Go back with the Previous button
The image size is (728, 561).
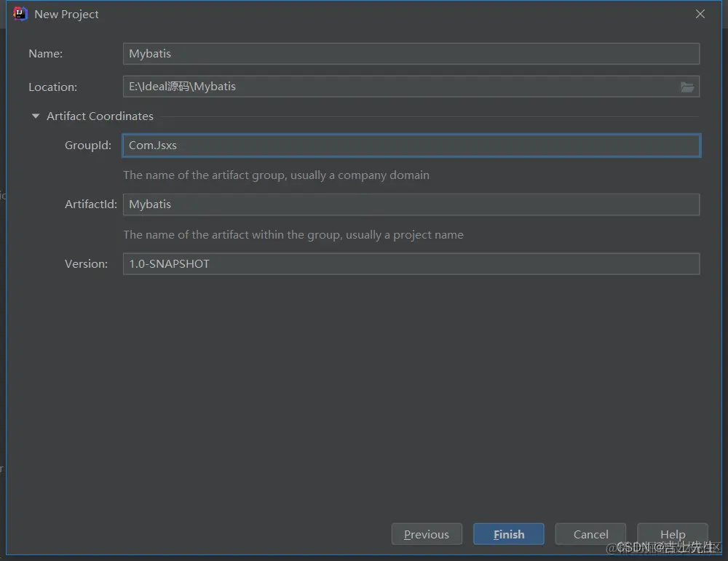click(x=427, y=534)
